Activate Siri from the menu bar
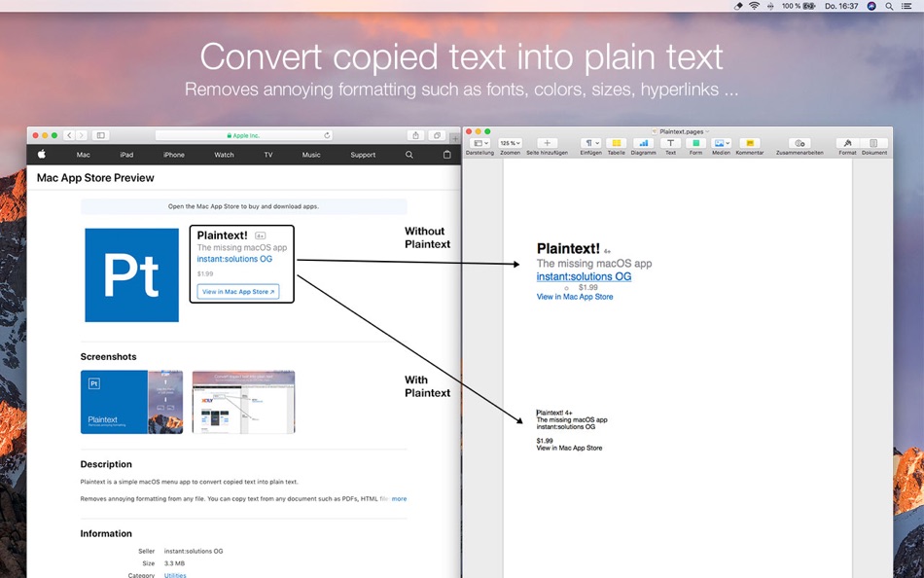The height and width of the screenshot is (578, 924). pos(871,6)
